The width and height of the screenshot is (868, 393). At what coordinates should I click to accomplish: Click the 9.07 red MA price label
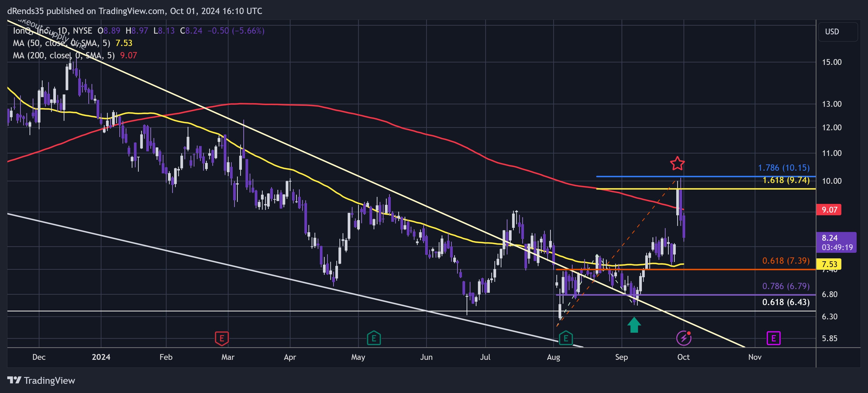(829, 210)
